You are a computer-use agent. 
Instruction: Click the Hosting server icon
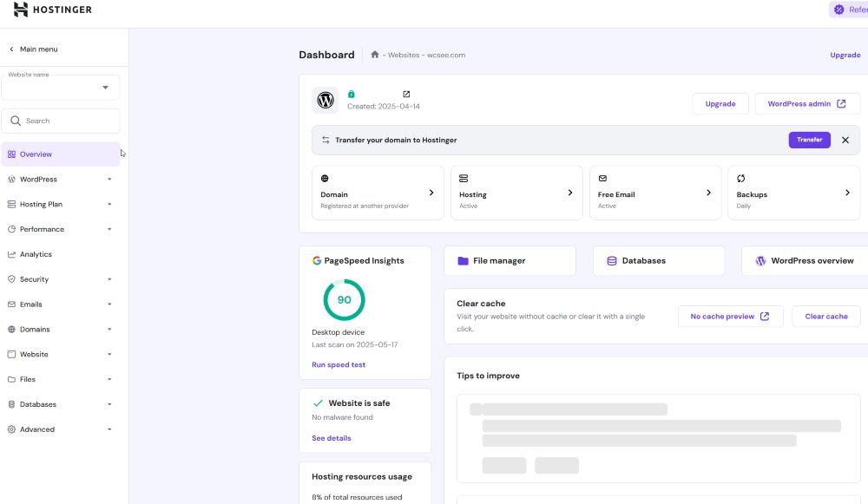click(464, 179)
